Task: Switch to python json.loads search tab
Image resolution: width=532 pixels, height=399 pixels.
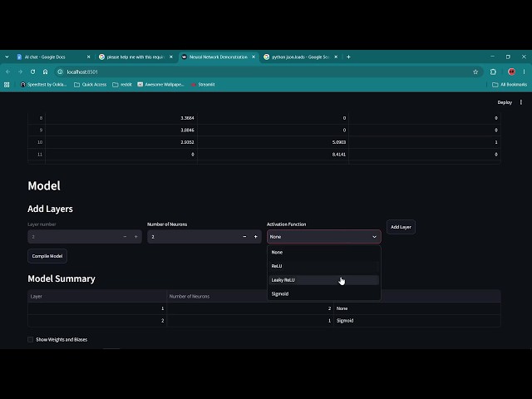Action: 301,57
